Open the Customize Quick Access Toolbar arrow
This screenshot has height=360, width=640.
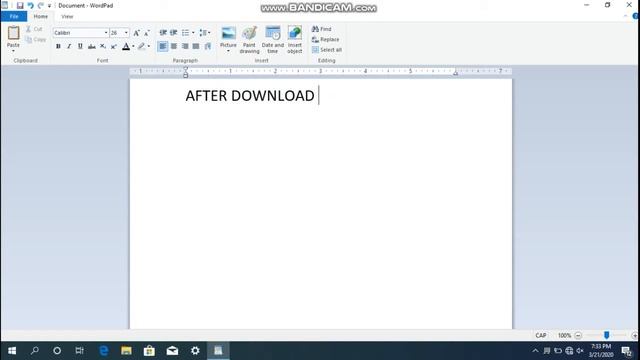[x=49, y=6]
